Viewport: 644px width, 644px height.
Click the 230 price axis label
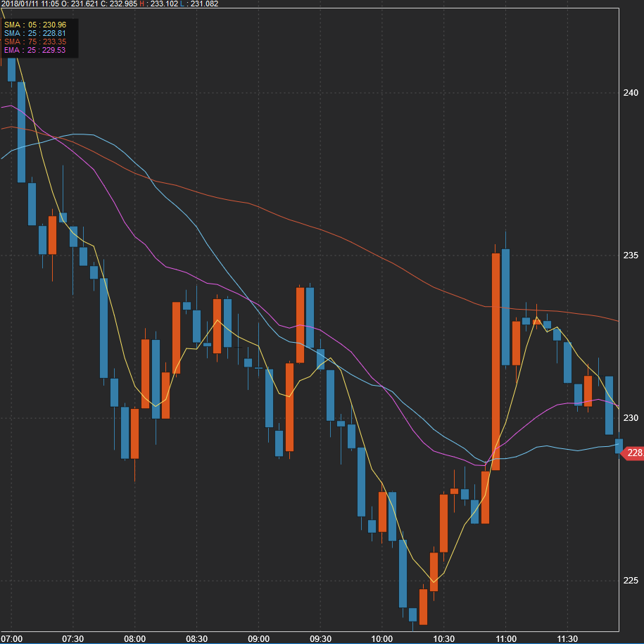631,418
